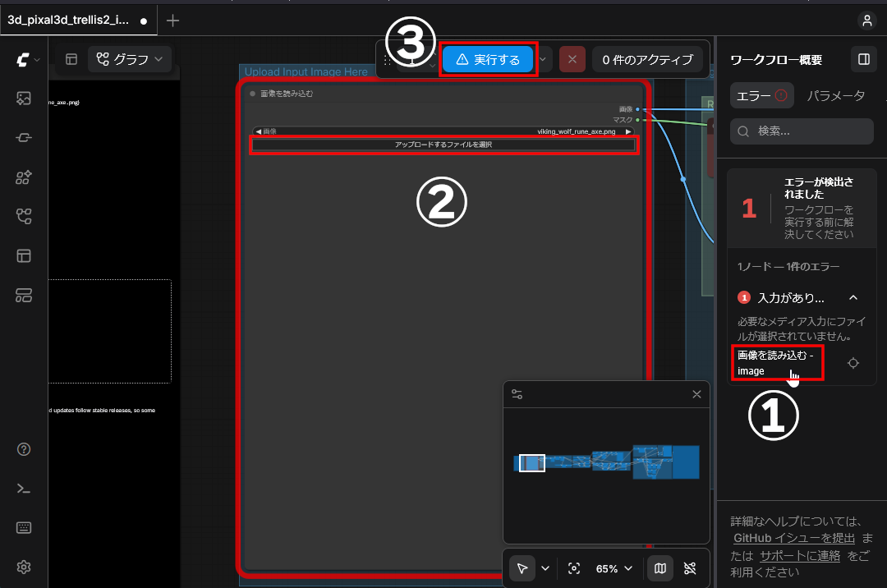Screen dimensions: 887x588
Task: Fit view with the focus frame icon
Action: [573, 568]
